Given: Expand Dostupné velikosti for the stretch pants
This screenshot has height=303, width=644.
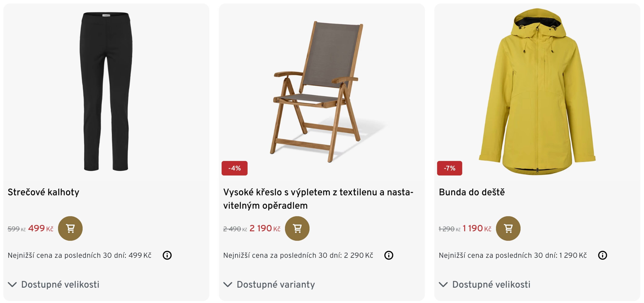Looking at the screenshot, I should click(54, 285).
